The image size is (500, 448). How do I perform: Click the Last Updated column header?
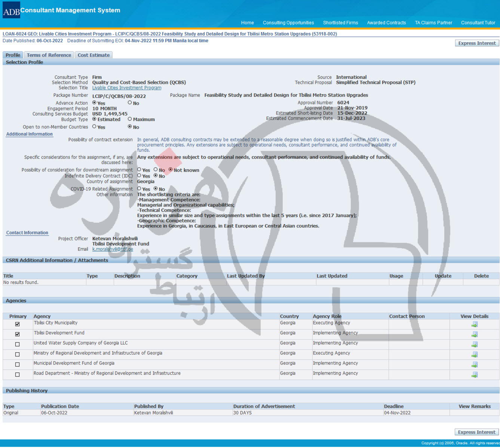point(332,276)
